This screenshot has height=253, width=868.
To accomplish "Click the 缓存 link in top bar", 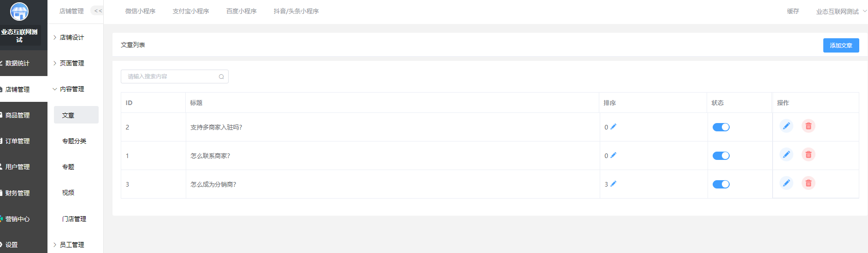I will (x=793, y=11).
